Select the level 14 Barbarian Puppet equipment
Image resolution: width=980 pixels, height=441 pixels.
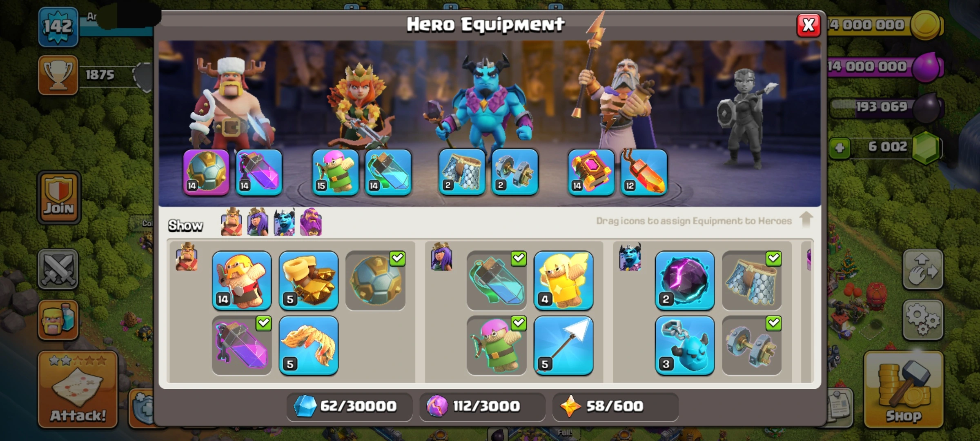(242, 281)
